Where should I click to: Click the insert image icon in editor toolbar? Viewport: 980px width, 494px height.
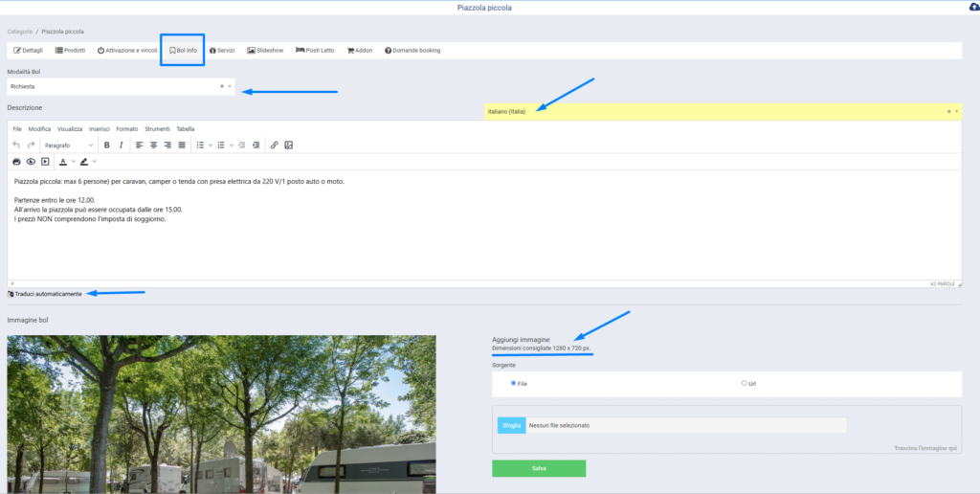(x=288, y=146)
